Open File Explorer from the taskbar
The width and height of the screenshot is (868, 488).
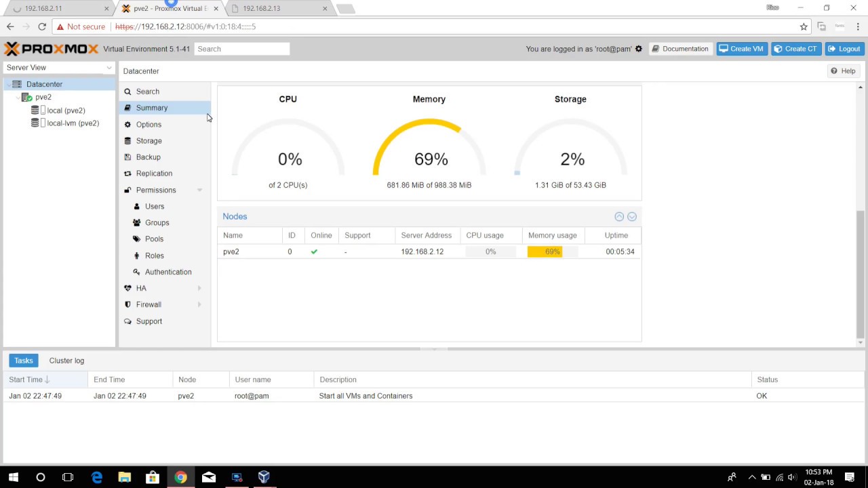tap(125, 477)
